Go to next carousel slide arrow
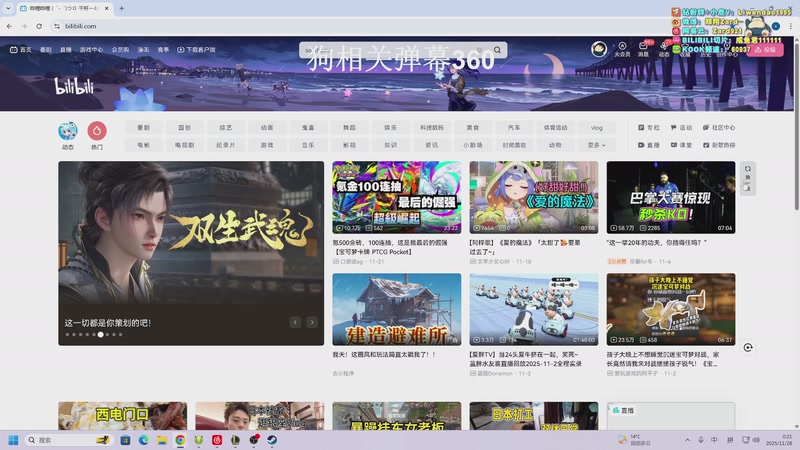Viewport: 800px width, 450px height. click(x=312, y=322)
